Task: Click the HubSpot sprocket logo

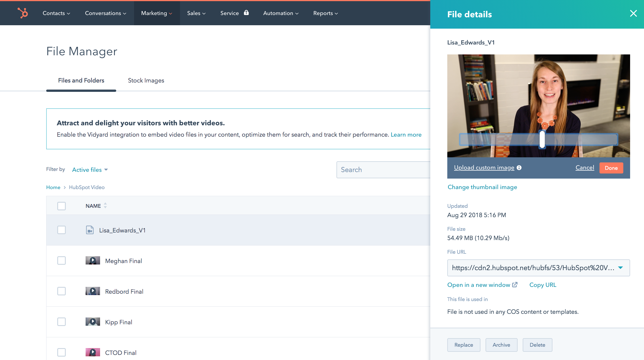Action: click(23, 13)
